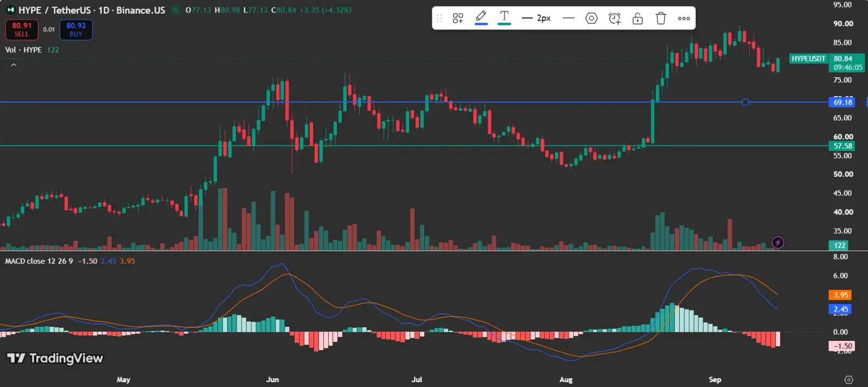Click the HYPE coin logo icon
This screenshot has width=868, height=387.
pos(11,10)
